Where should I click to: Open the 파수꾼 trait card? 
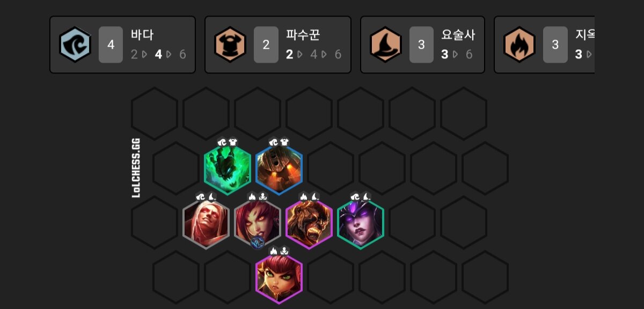[278, 45]
